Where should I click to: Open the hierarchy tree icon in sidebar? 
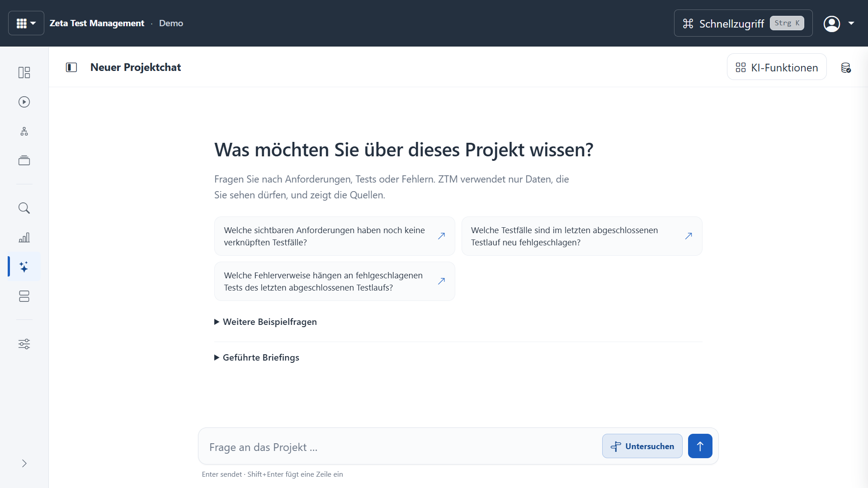24,131
